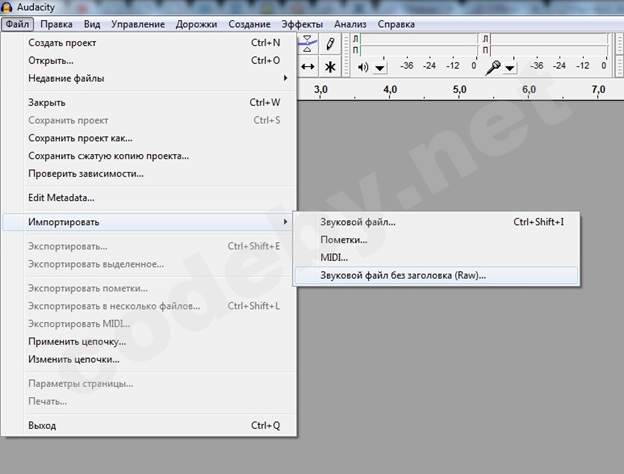The width and height of the screenshot is (624, 474).
Task: Select the Draw pencil tool
Action: coord(330,44)
